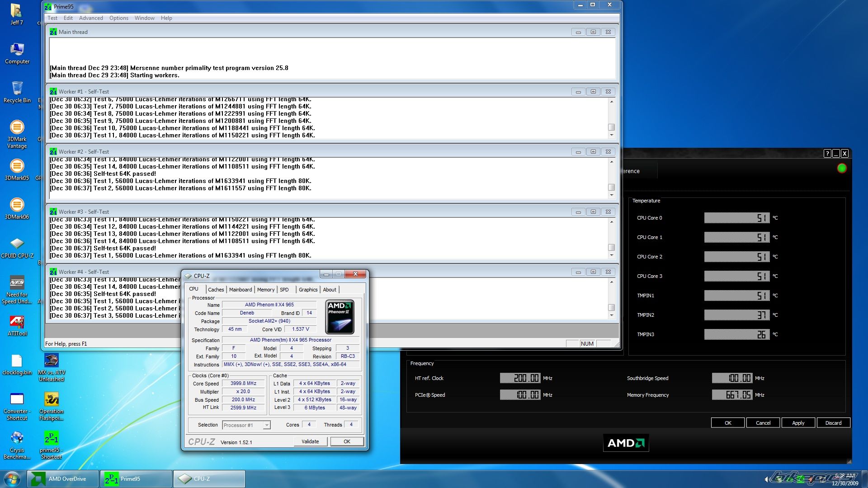Click the AMD Phenom II logo in CPU-Z
Image resolution: width=868 pixels, height=488 pixels.
coord(340,317)
